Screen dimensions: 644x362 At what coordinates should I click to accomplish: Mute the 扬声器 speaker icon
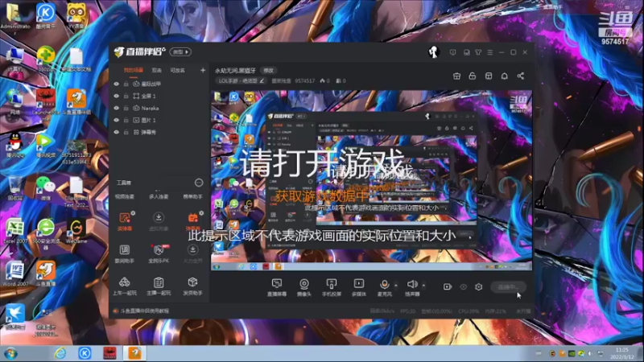(x=412, y=284)
